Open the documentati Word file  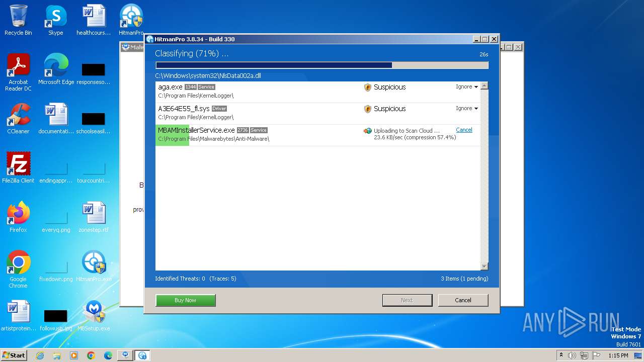click(x=56, y=119)
